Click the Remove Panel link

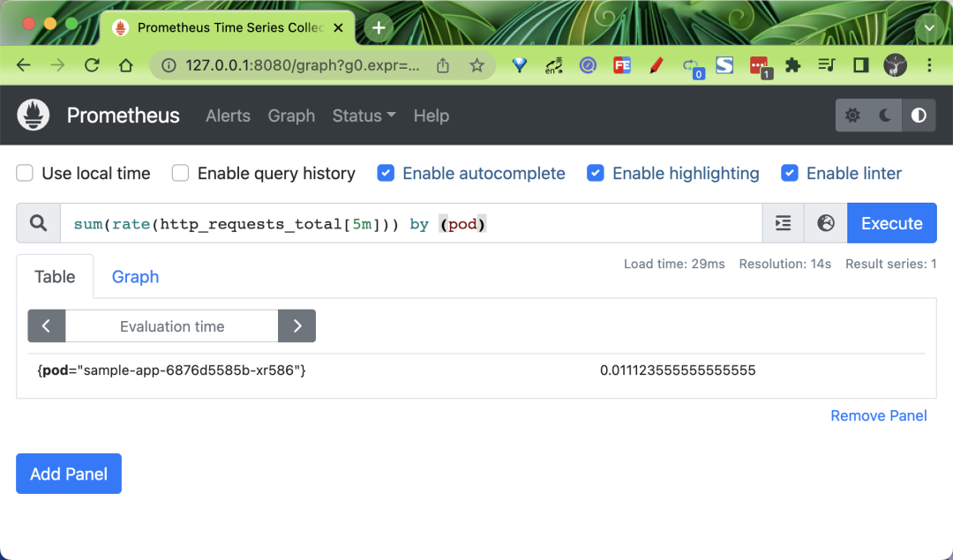point(878,415)
